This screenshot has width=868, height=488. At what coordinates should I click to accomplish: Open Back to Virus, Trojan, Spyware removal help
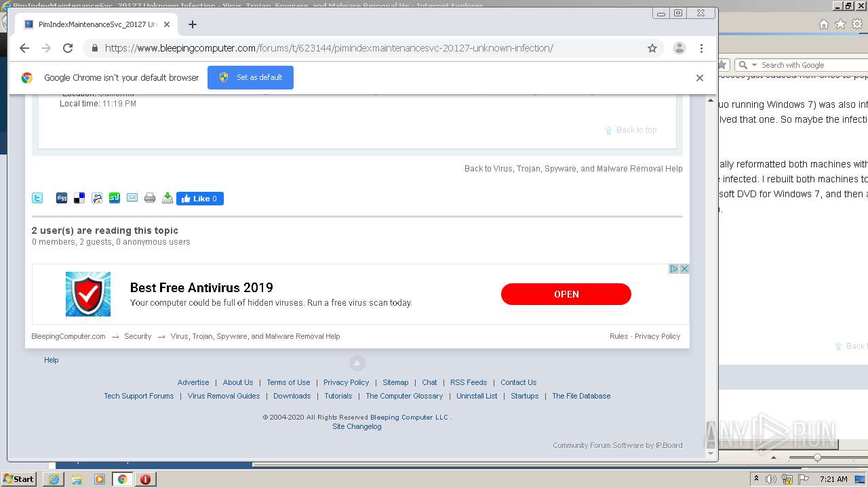tap(573, 169)
